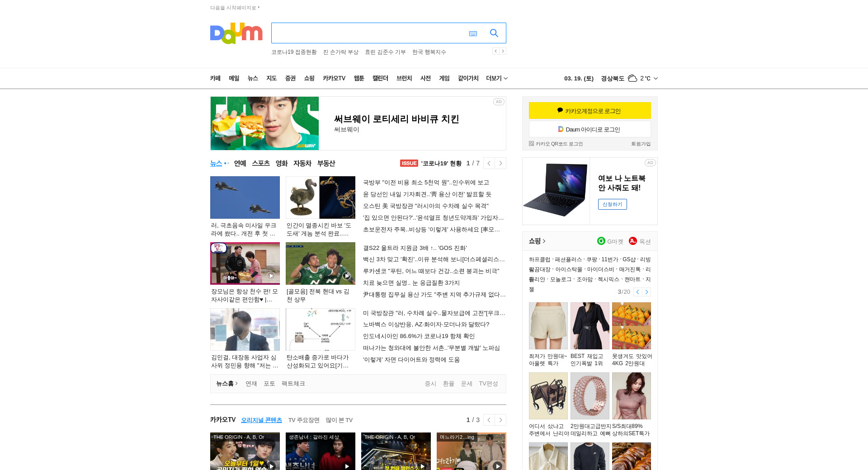Viewport: 868px width, 470px height.
Task: Click into the Daum search input field
Action: pyautogui.click(x=368, y=33)
